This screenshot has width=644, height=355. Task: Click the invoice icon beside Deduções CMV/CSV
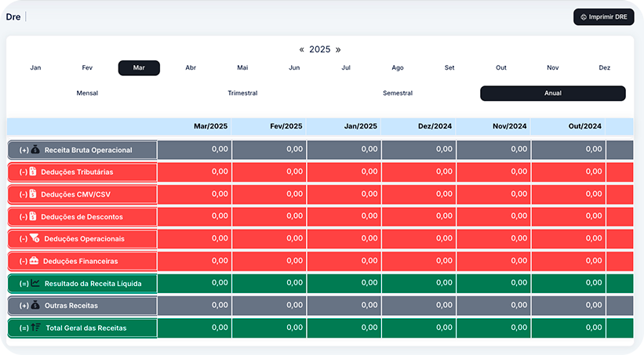coord(33,194)
